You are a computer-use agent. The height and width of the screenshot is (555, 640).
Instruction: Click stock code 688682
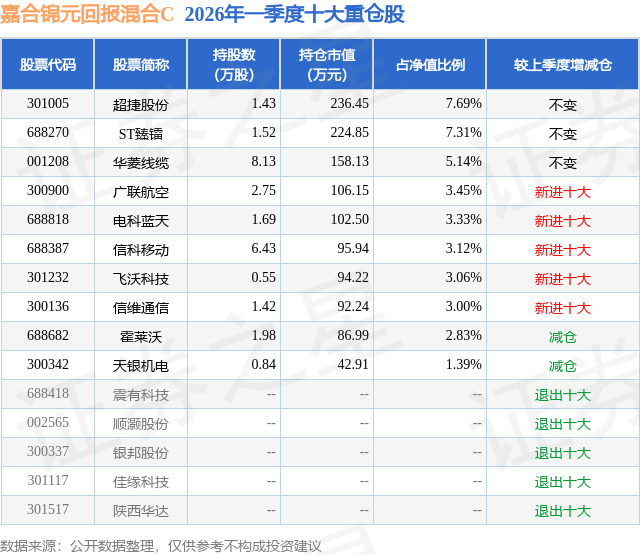click(48, 335)
